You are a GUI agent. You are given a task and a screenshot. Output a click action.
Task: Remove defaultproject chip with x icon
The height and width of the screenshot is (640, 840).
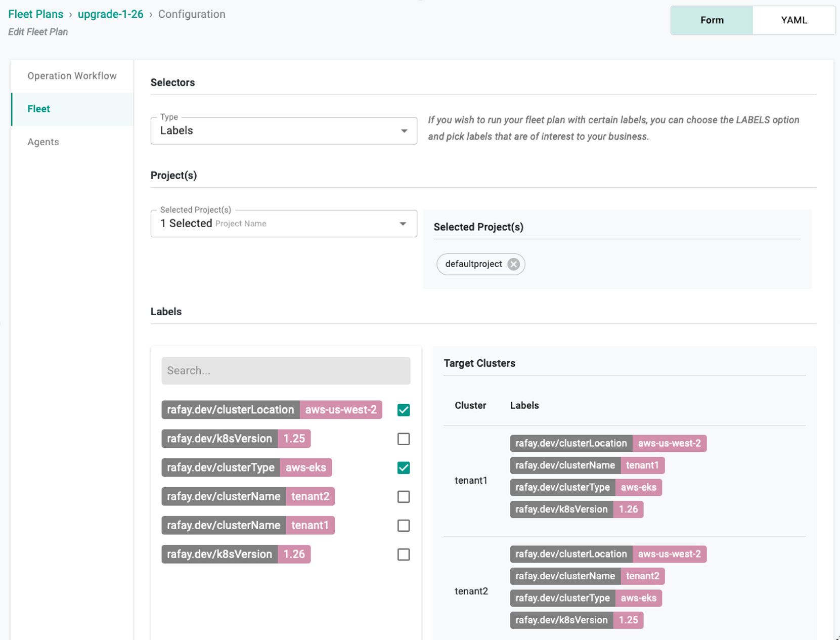(x=513, y=264)
